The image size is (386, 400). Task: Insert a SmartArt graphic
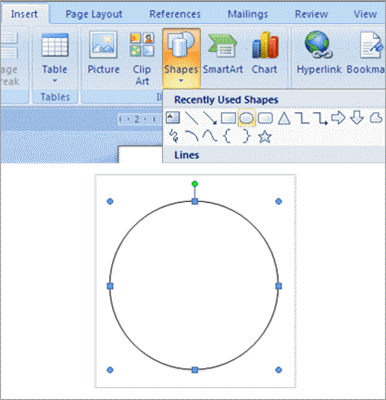tap(223, 53)
